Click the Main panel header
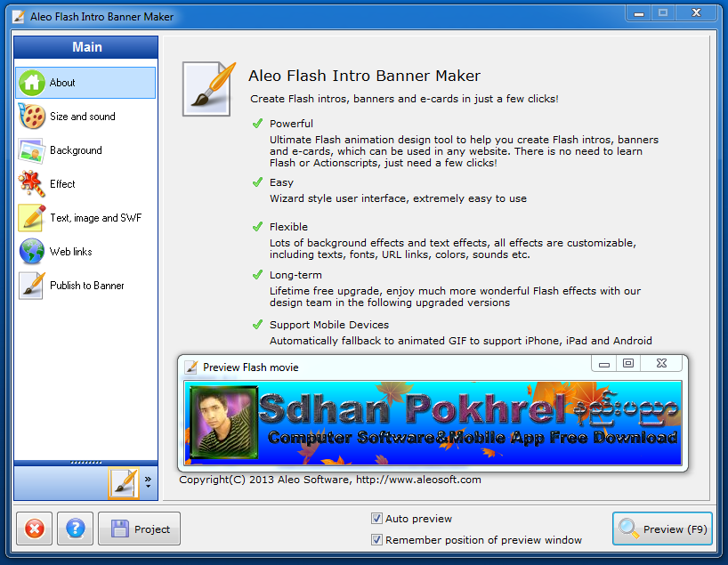Screen dimensions: 728x565 click(x=86, y=47)
